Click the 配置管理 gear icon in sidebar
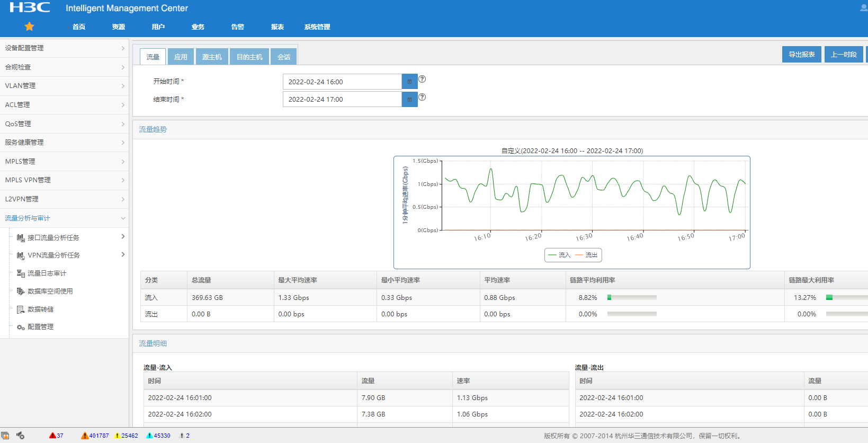Screen dimensions: 868x443 coord(21,327)
